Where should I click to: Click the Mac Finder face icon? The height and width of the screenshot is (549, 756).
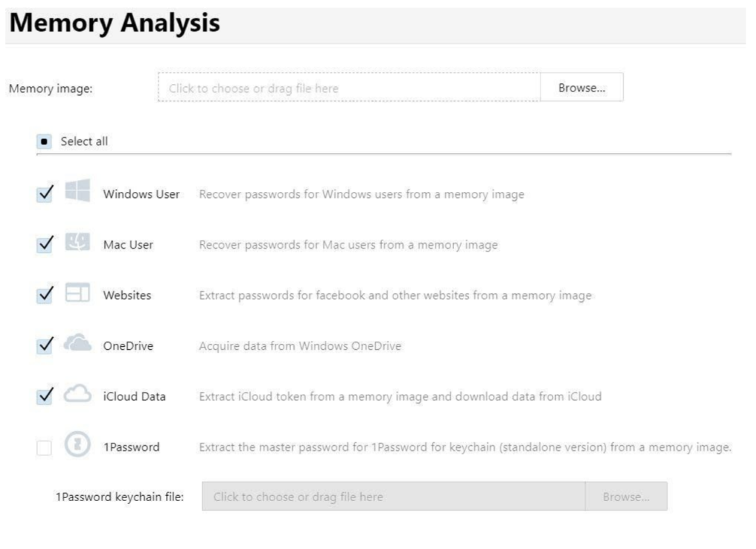(x=78, y=242)
